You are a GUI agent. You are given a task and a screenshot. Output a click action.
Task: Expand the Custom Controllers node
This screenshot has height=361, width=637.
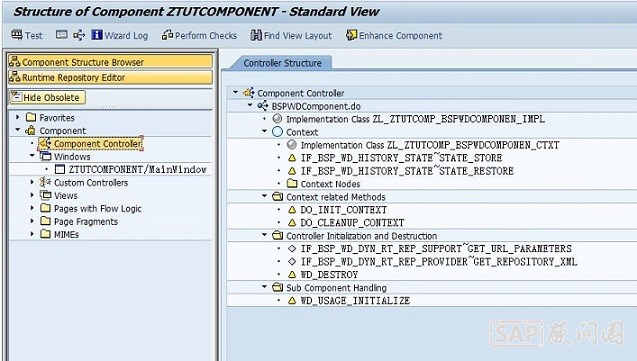(32, 182)
